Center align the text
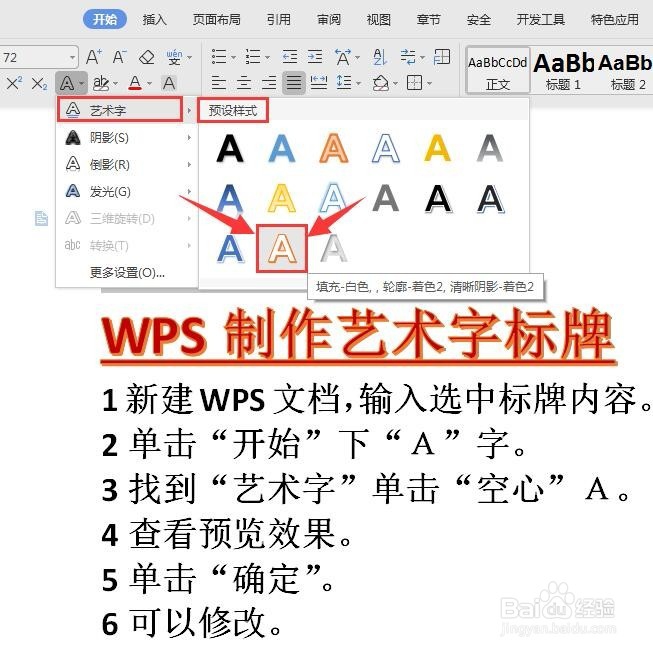The height and width of the screenshot is (652, 653). [244, 83]
